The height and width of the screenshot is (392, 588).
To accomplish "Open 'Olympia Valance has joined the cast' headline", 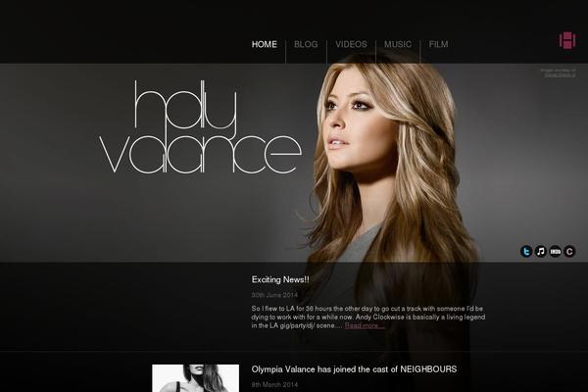I will coord(354,369).
